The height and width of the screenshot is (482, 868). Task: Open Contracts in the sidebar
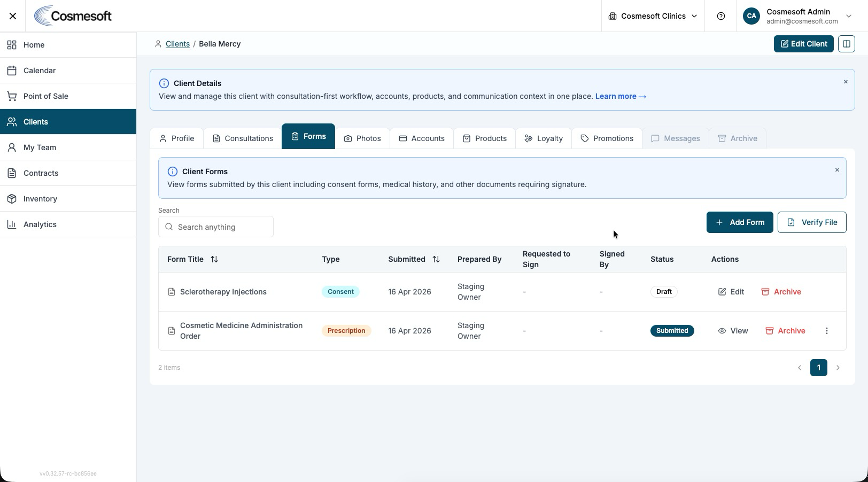(68, 173)
